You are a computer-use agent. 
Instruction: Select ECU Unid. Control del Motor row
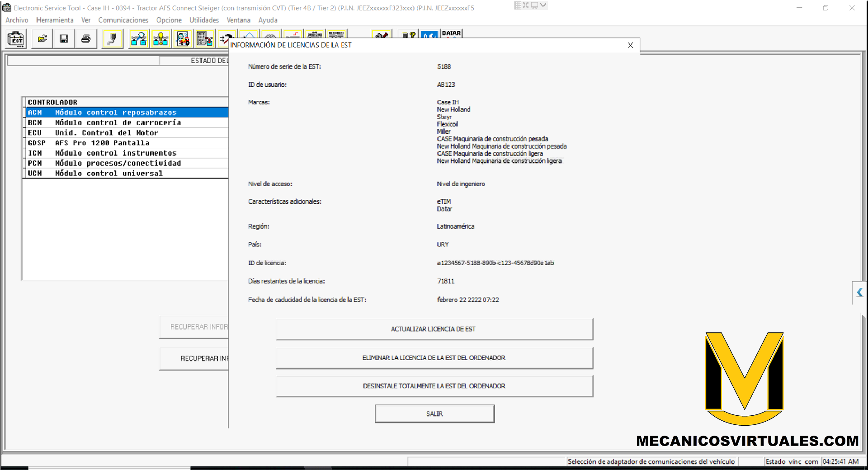127,133
